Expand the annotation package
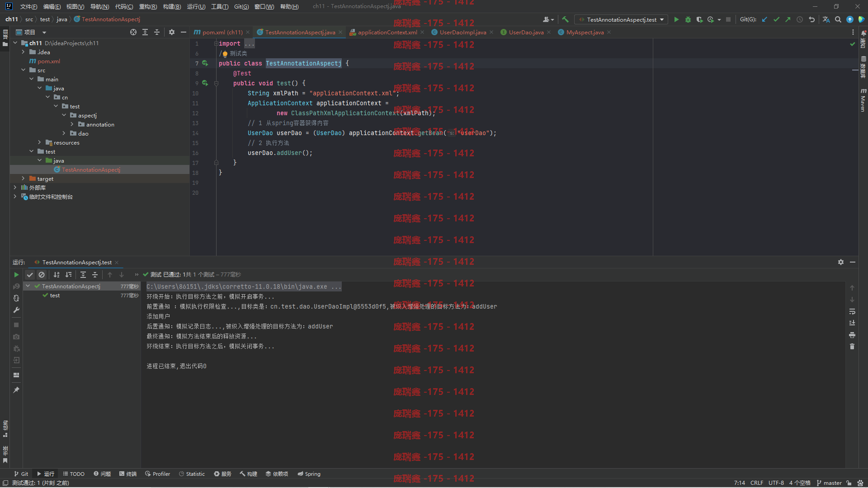The height and width of the screenshot is (488, 868). pyautogui.click(x=72, y=124)
